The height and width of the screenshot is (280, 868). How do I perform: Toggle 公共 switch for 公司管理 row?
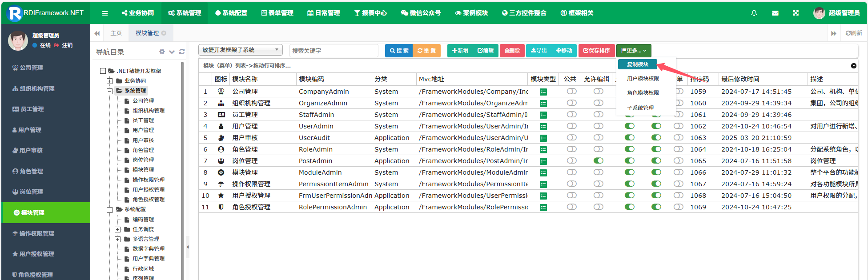coord(572,91)
